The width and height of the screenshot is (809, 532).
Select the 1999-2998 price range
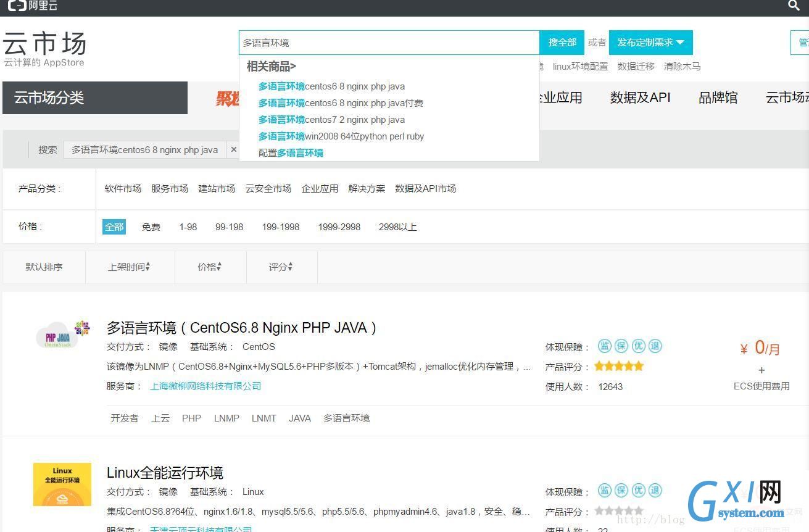[339, 227]
